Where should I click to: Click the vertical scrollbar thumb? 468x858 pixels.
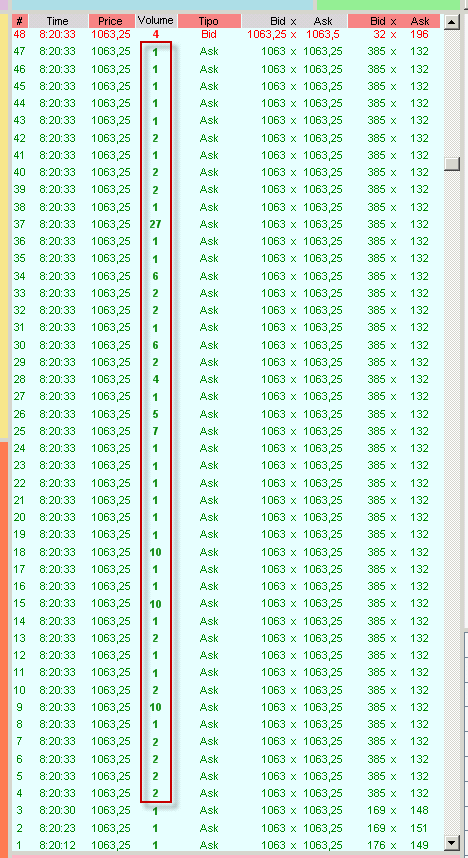[x=452, y=164]
